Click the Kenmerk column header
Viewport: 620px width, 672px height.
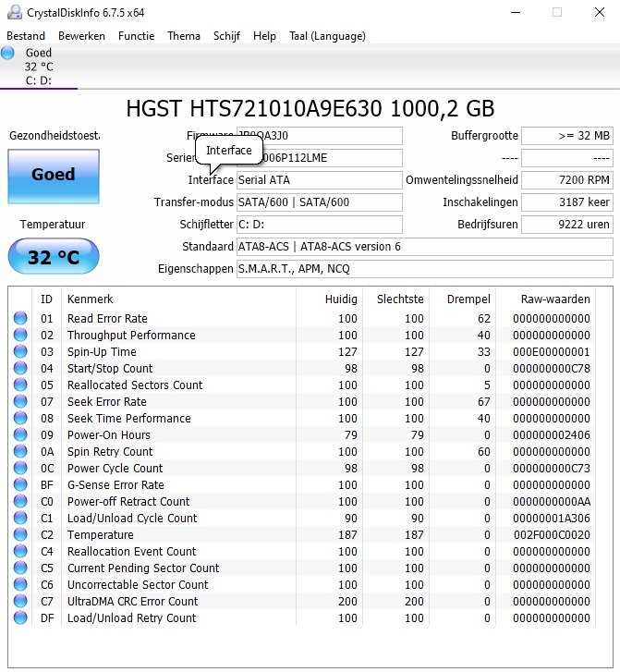[178, 299]
